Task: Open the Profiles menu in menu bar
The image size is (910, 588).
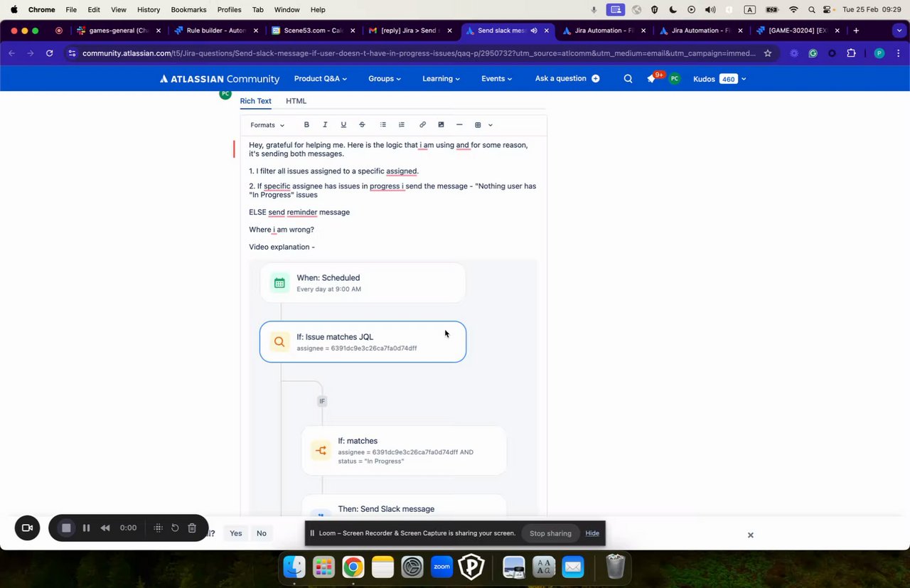Action: [229, 10]
